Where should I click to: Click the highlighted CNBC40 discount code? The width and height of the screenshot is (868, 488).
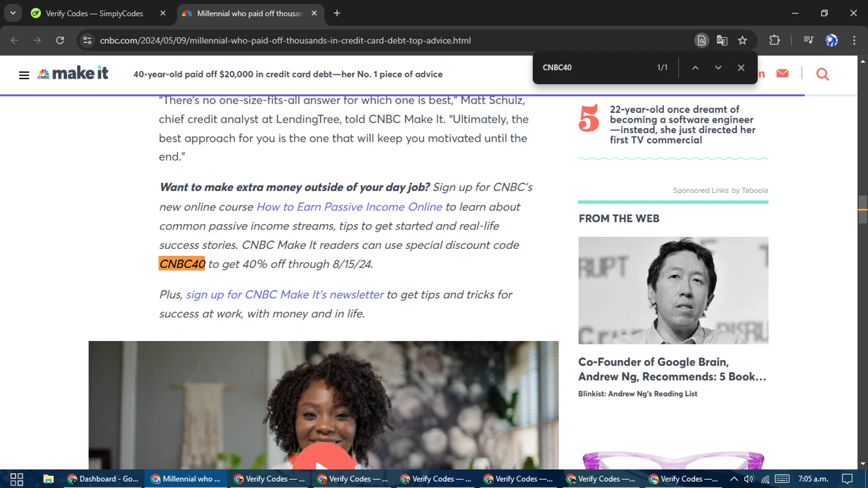pos(182,264)
